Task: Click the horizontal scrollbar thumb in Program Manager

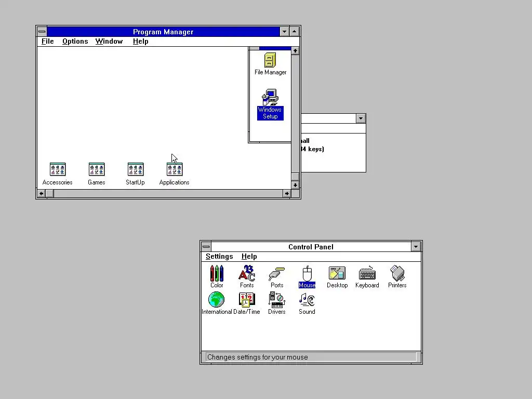Action: (49, 193)
